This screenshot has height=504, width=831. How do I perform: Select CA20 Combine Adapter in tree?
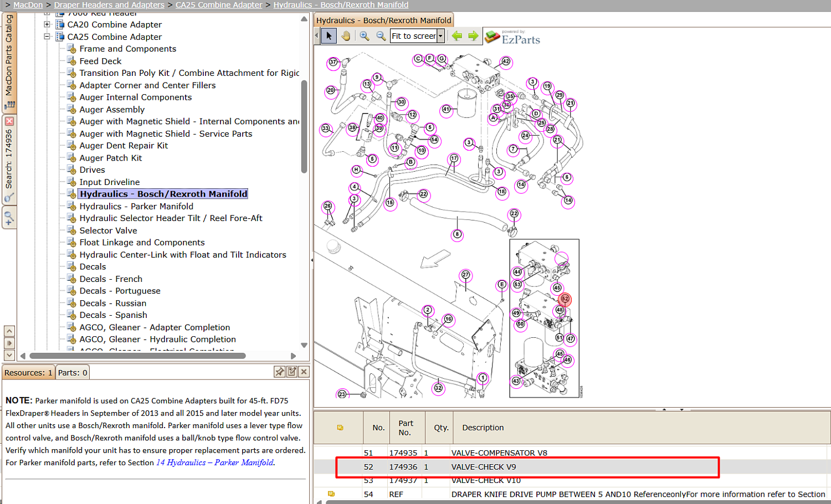click(115, 24)
